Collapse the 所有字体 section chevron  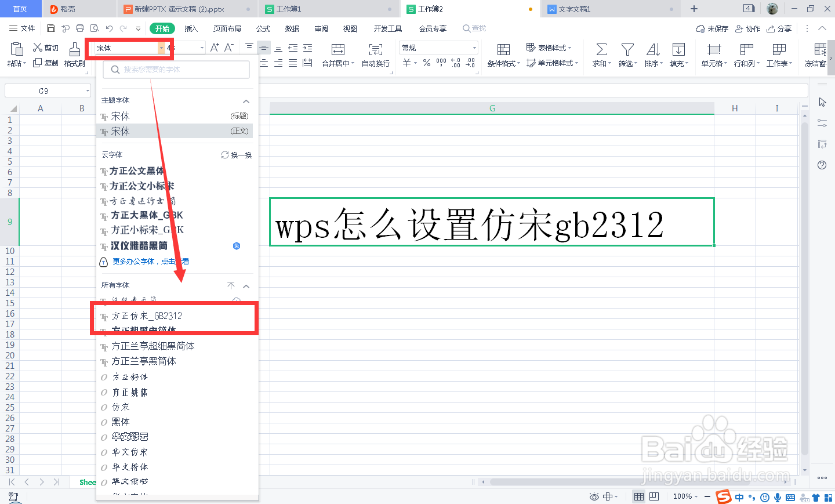tap(246, 286)
